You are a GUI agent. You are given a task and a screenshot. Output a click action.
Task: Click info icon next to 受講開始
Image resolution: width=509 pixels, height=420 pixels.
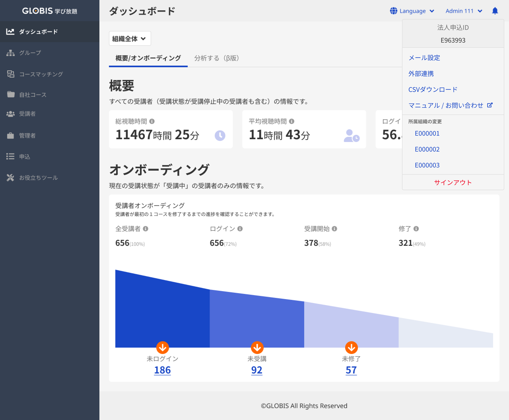[334, 229]
